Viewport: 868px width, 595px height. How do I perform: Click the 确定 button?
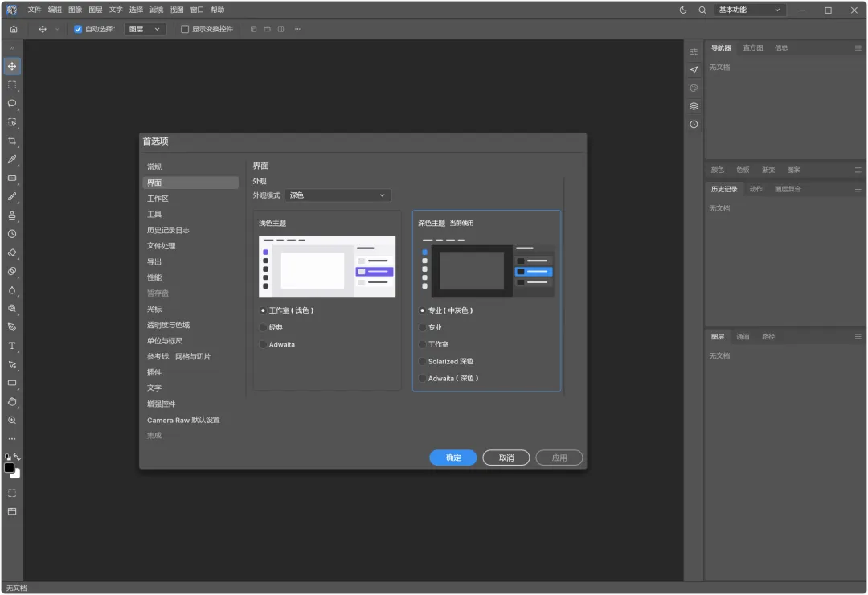click(x=452, y=458)
